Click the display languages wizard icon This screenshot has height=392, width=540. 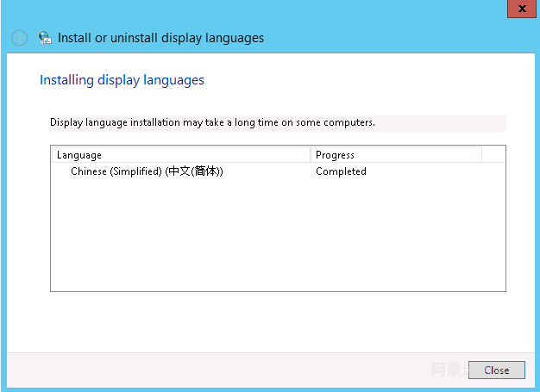tap(45, 38)
